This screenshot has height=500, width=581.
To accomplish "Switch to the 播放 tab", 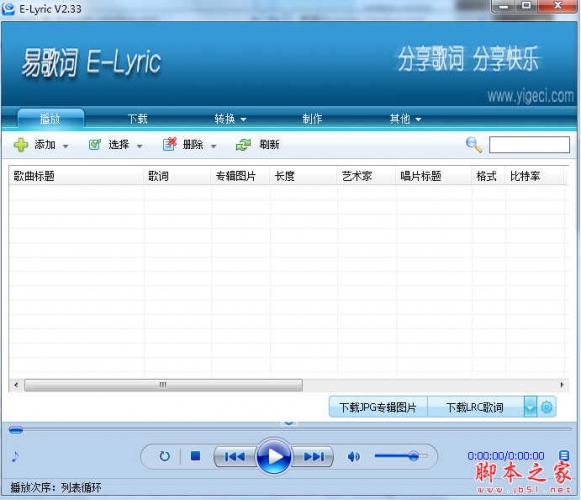I will 51,119.
